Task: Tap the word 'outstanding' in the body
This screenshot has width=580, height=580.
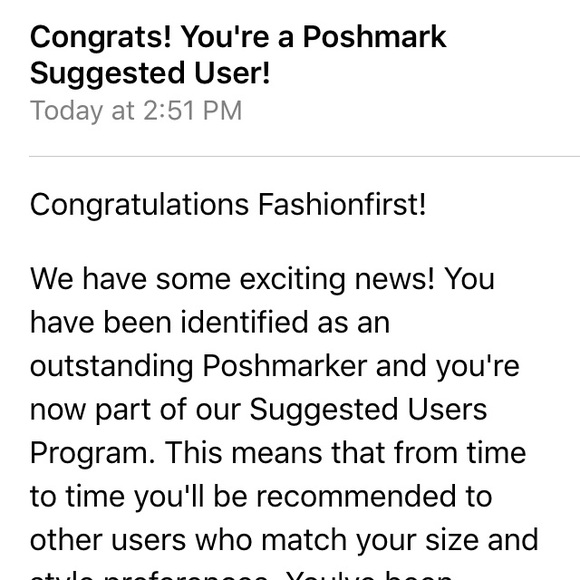Action: click(x=112, y=367)
